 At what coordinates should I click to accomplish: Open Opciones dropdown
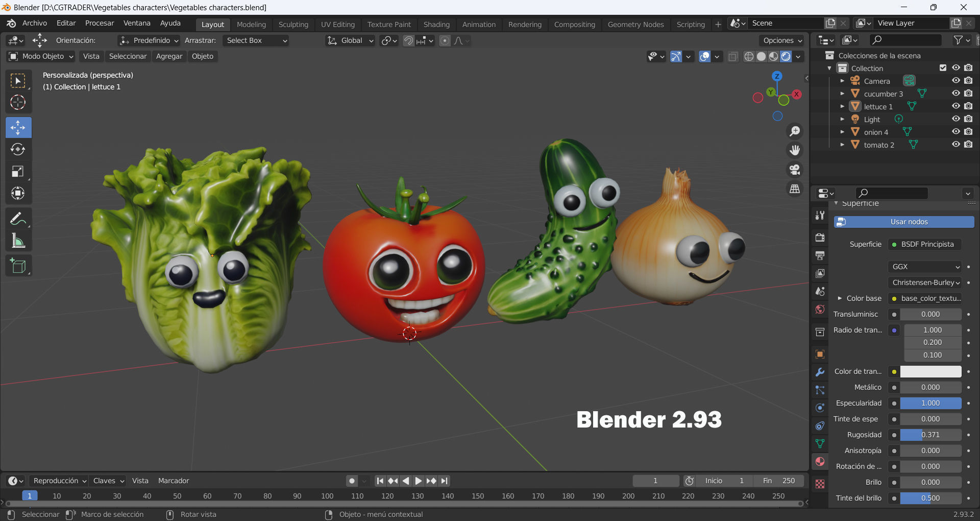[x=782, y=40]
